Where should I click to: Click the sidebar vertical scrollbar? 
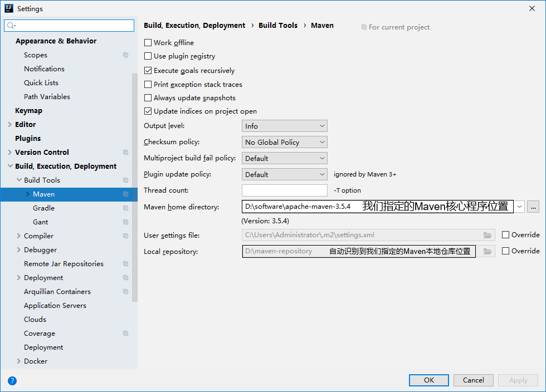click(x=135, y=187)
